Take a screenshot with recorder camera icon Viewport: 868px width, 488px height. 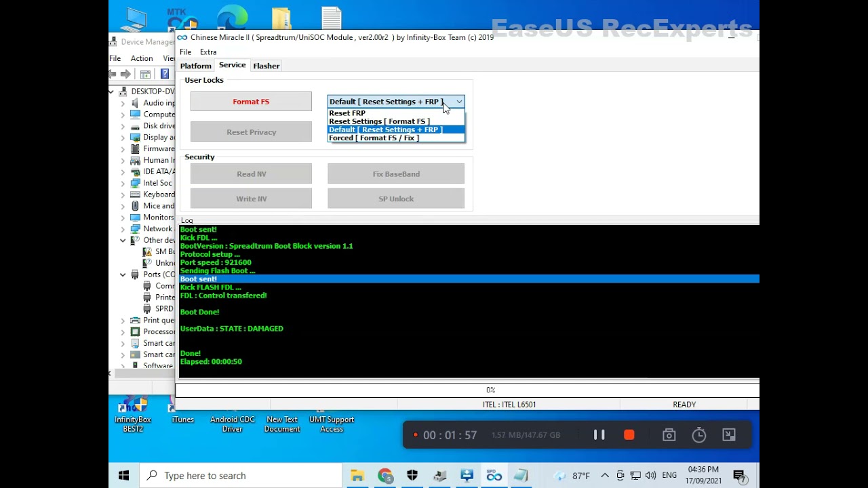tap(669, 435)
